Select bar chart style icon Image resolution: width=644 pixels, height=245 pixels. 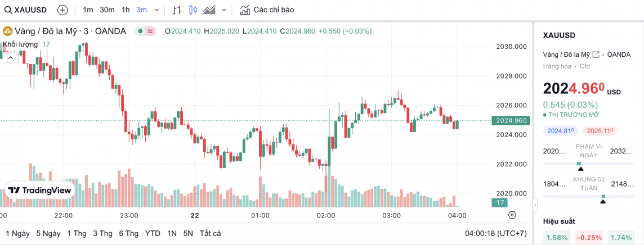pyautogui.click(x=177, y=10)
